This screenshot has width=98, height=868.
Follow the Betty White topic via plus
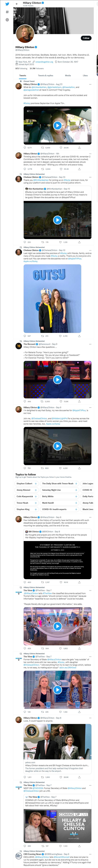pos(76,496)
